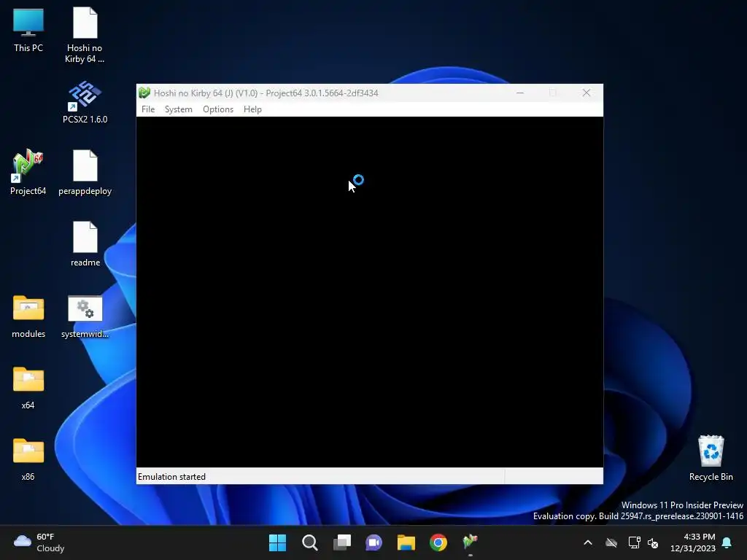Viewport: 747px width, 560px height.
Task: Select the systemwid... settings file icon
Action: [85, 316]
